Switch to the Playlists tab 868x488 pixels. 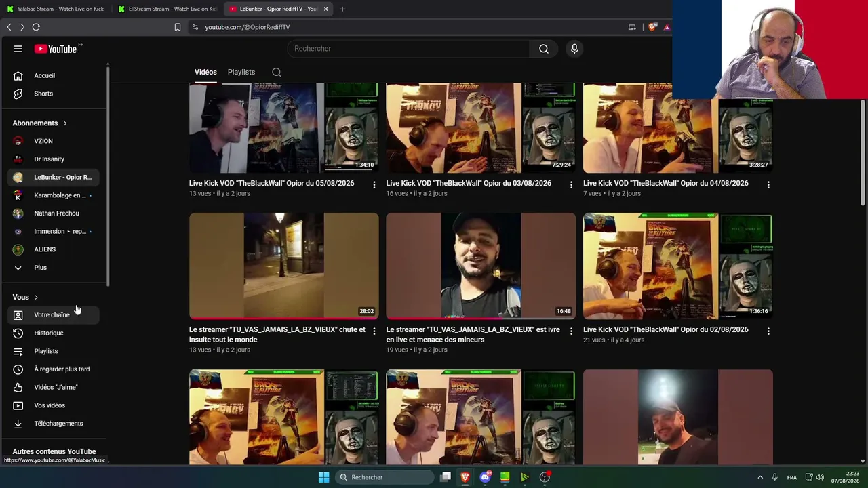click(241, 73)
